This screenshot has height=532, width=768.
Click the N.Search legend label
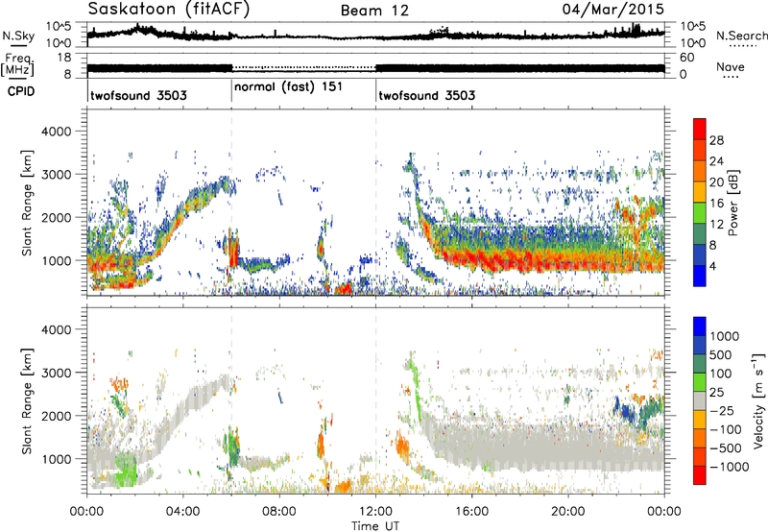(x=742, y=36)
